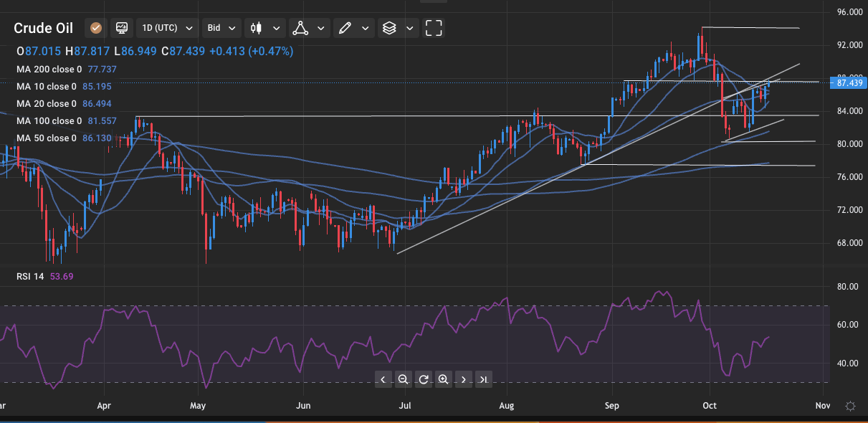Zoom in the chart

click(x=443, y=379)
